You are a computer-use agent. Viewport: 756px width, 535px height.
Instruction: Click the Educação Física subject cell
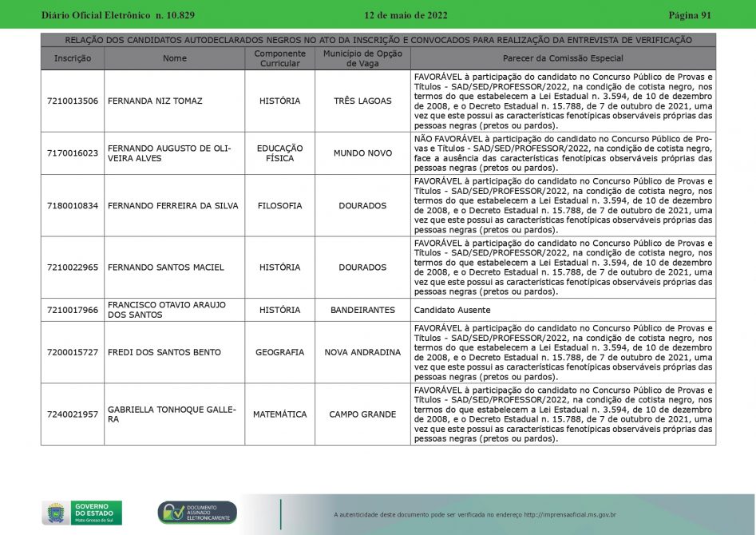(x=279, y=153)
